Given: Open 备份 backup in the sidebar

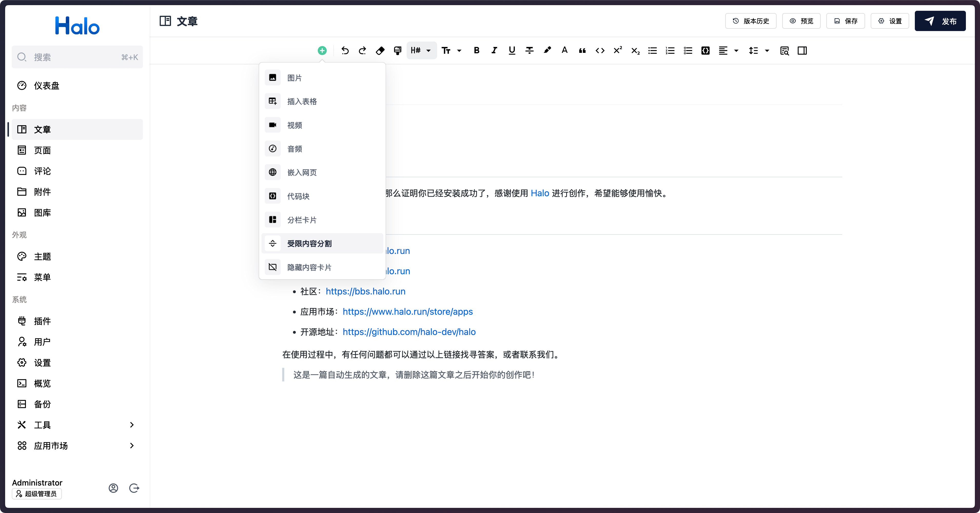Looking at the screenshot, I should pos(77,404).
